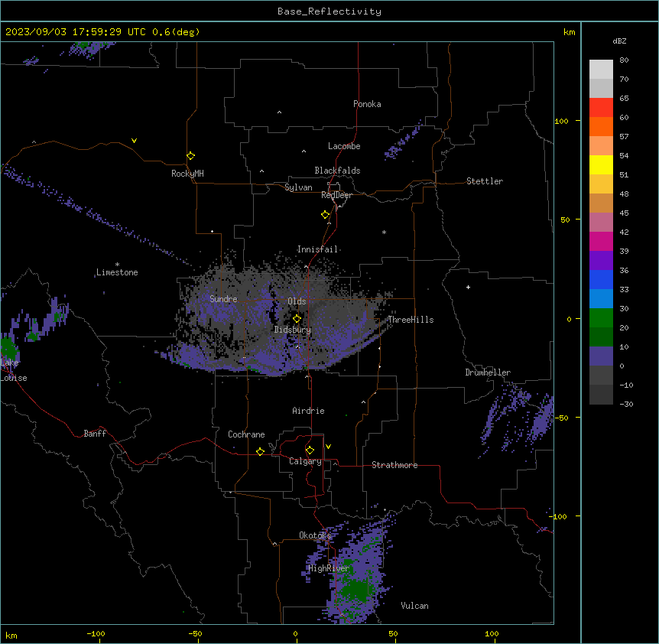The height and width of the screenshot is (644, 659).
Task: Click the dBZ legend heading
Action: [x=619, y=41]
